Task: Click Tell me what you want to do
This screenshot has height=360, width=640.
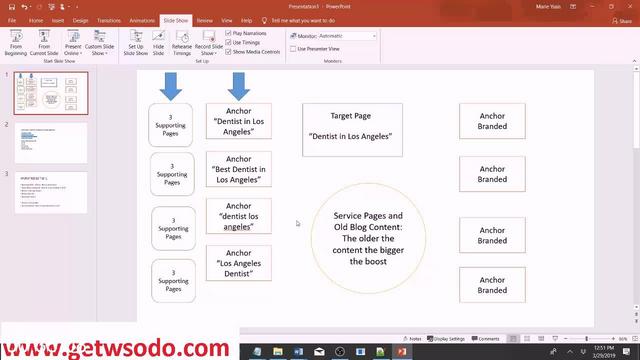Action: point(303,20)
